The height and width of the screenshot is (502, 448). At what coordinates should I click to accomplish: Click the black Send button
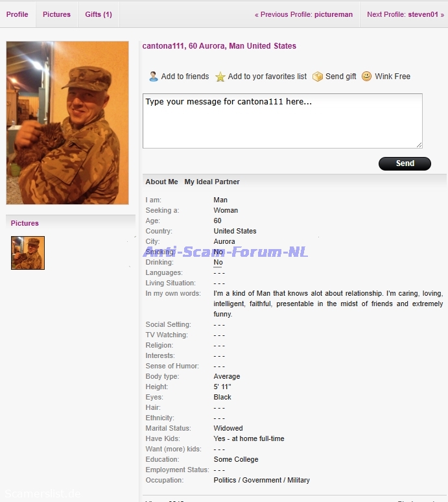(x=405, y=163)
